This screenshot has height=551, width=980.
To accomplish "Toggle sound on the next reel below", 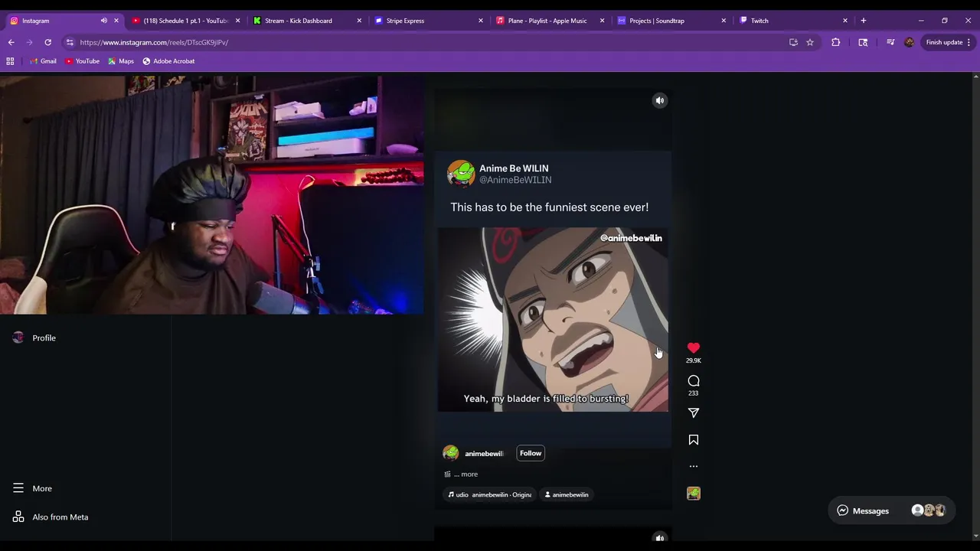I will click(x=659, y=538).
